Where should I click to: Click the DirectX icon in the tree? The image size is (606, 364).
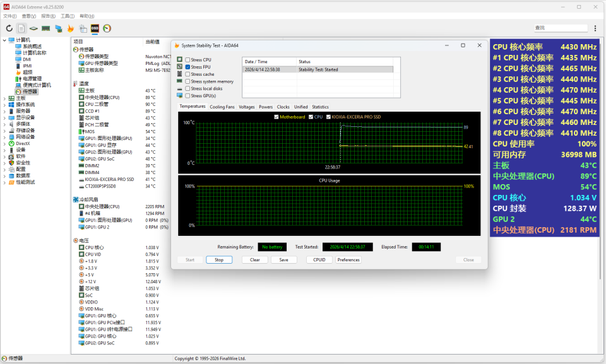click(11, 143)
